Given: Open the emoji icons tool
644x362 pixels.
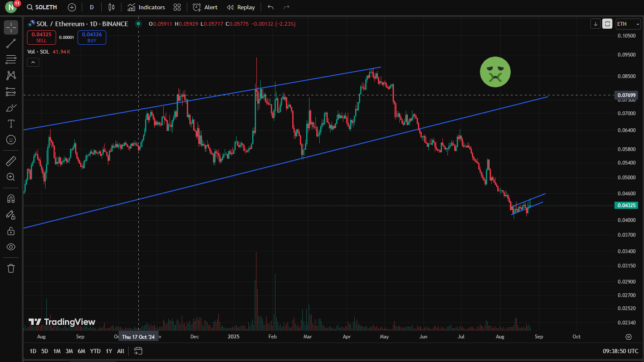Looking at the screenshot, I should [x=11, y=140].
